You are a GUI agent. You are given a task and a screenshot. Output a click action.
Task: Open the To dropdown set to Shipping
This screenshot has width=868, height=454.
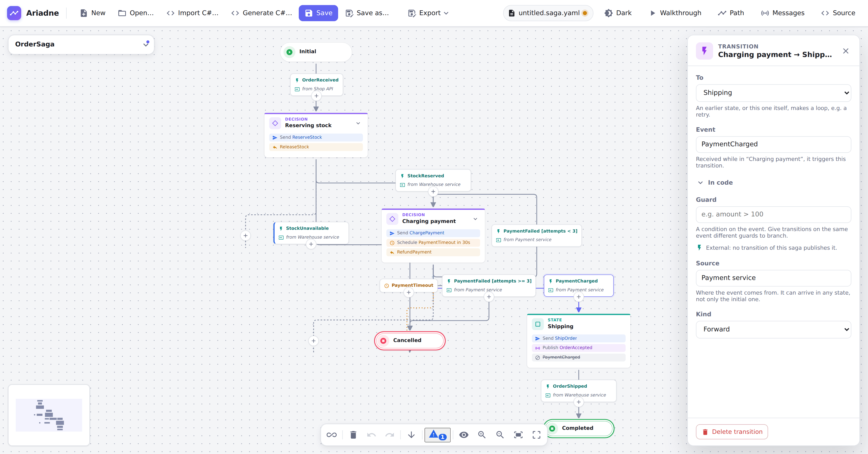773,93
